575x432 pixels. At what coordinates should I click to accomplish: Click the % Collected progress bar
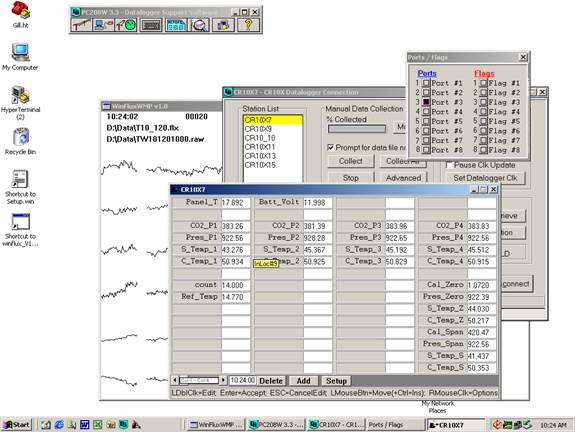357,129
